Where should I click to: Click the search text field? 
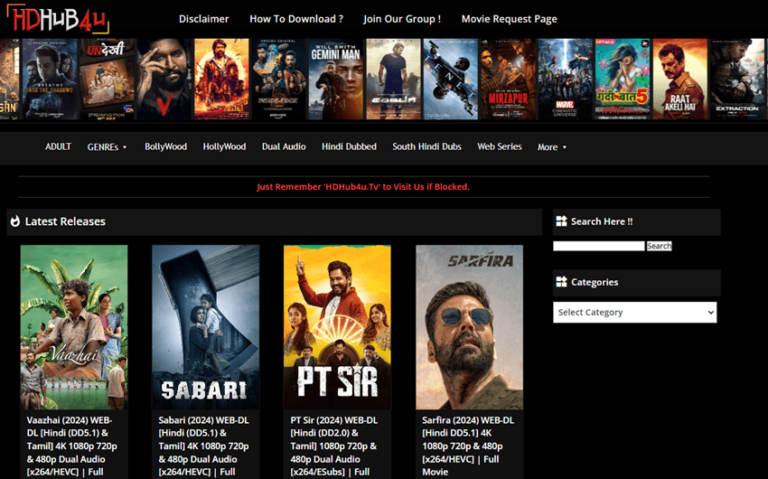599,246
